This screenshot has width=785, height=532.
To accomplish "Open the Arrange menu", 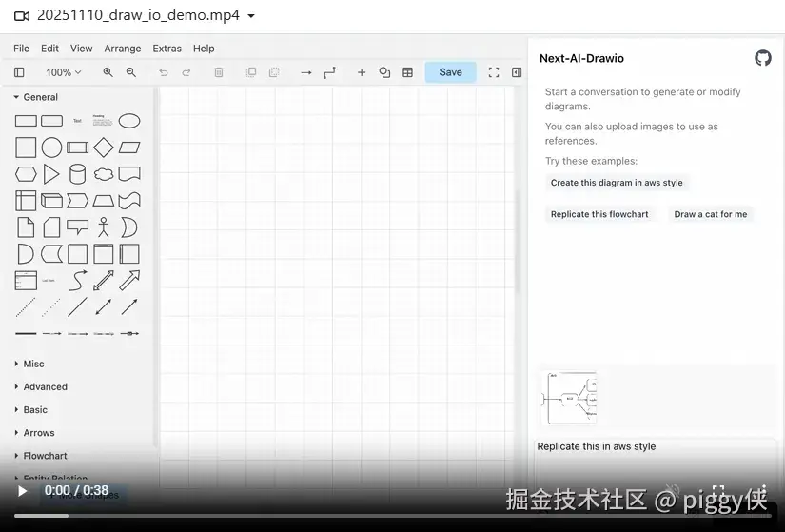I will [123, 49].
